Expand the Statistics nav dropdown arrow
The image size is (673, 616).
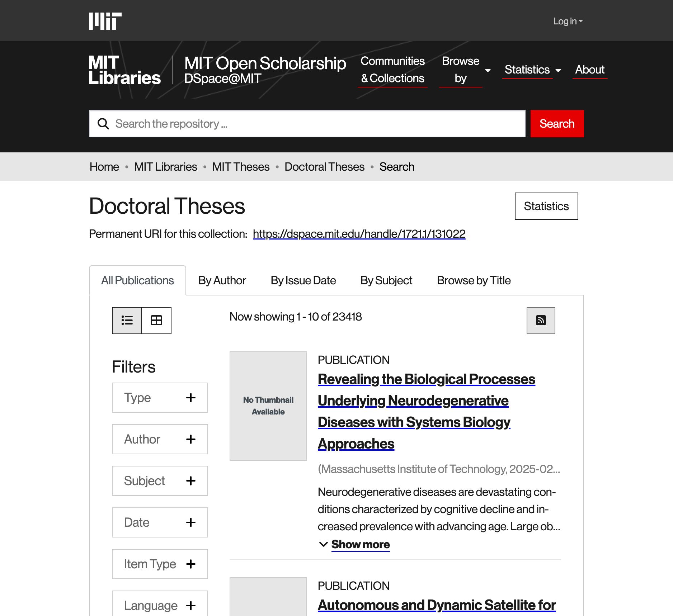(x=558, y=70)
